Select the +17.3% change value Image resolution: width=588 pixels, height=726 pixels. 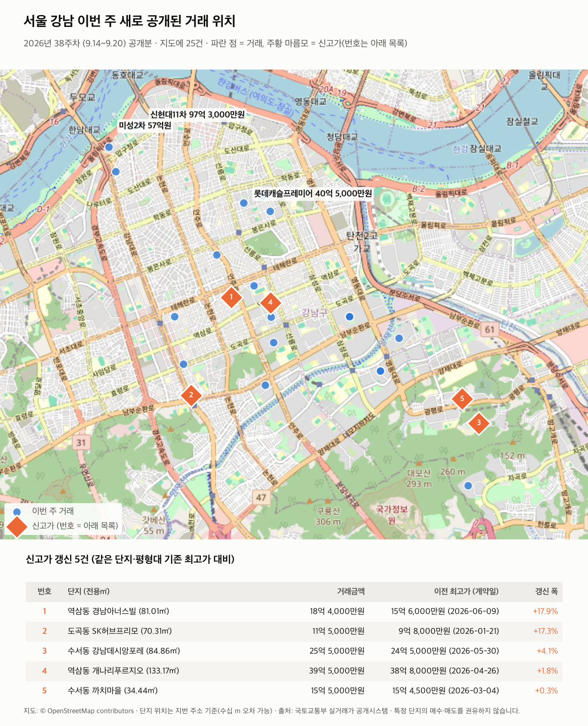pos(545,631)
